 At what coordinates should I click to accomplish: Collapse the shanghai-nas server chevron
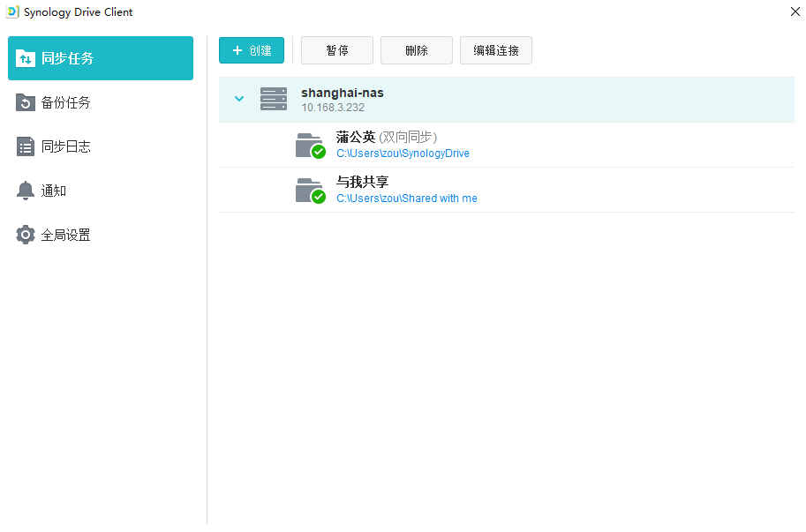point(239,99)
